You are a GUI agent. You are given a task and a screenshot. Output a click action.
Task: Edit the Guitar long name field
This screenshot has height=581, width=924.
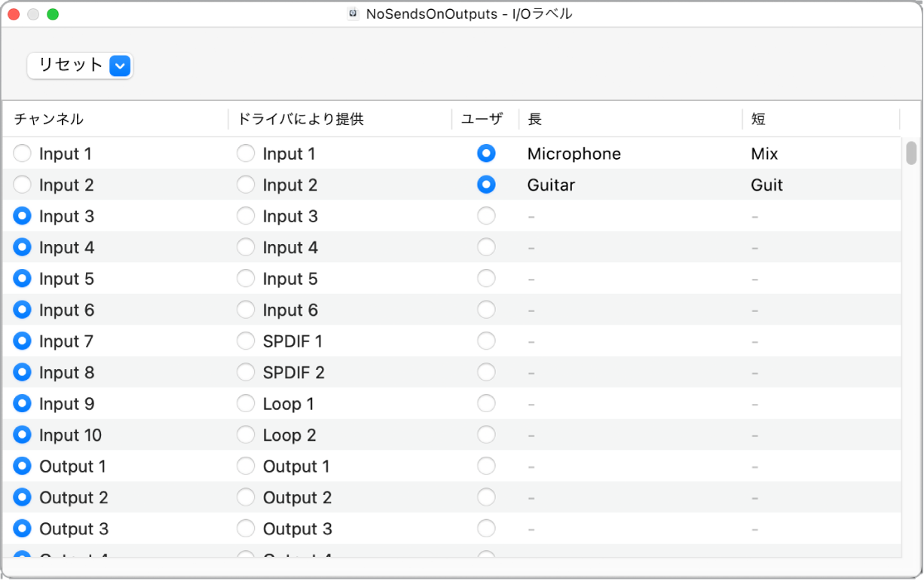pyautogui.click(x=551, y=185)
